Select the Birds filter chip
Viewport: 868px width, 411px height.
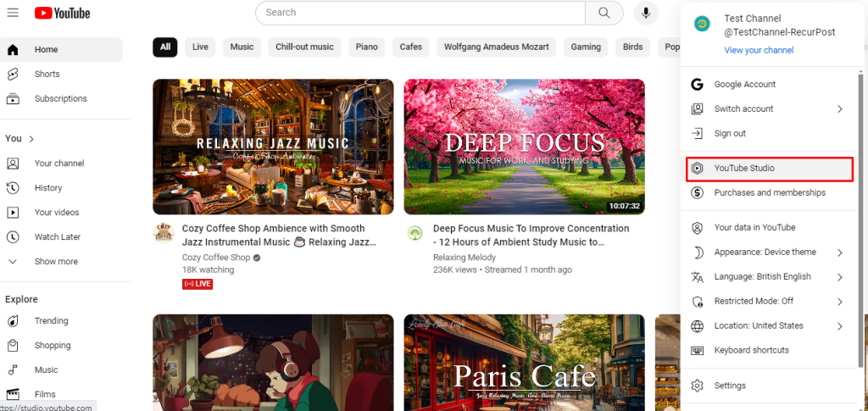point(632,47)
